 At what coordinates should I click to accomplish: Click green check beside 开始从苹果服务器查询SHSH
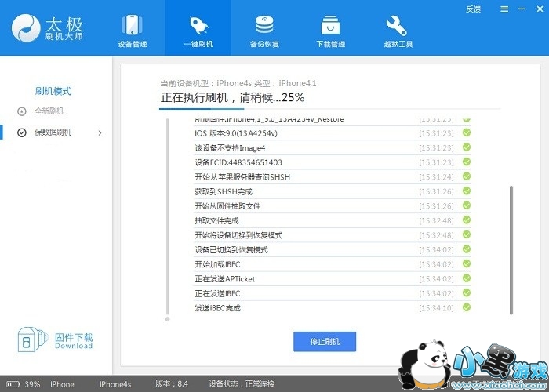467,176
